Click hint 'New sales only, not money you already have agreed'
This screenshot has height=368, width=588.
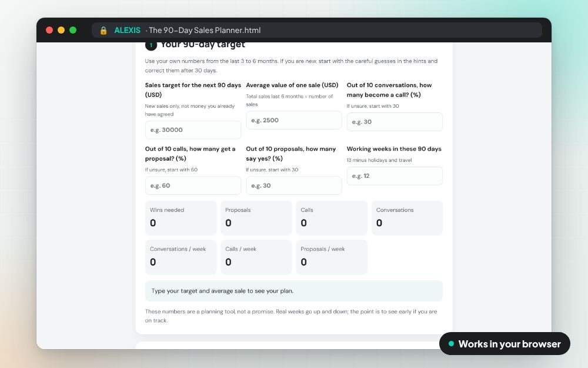click(x=190, y=110)
